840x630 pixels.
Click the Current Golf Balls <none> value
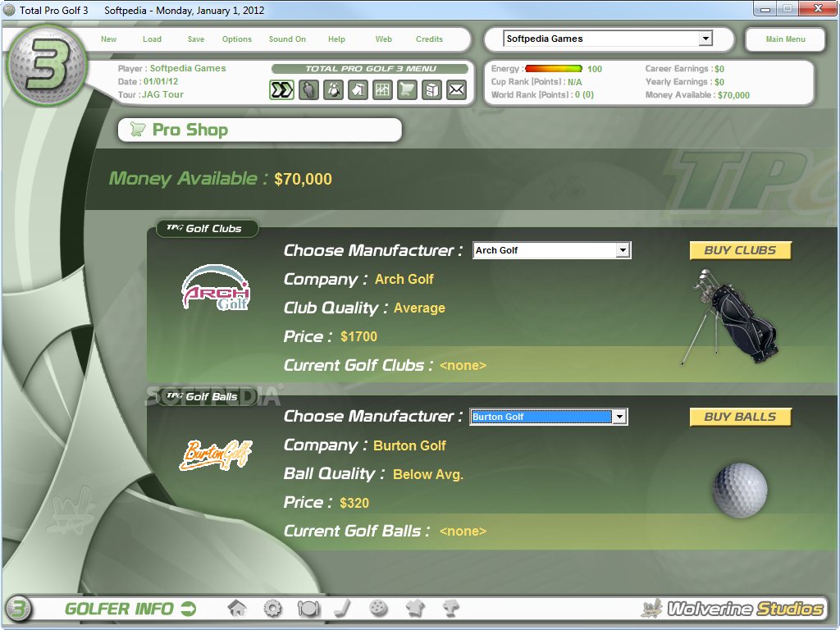(x=463, y=531)
